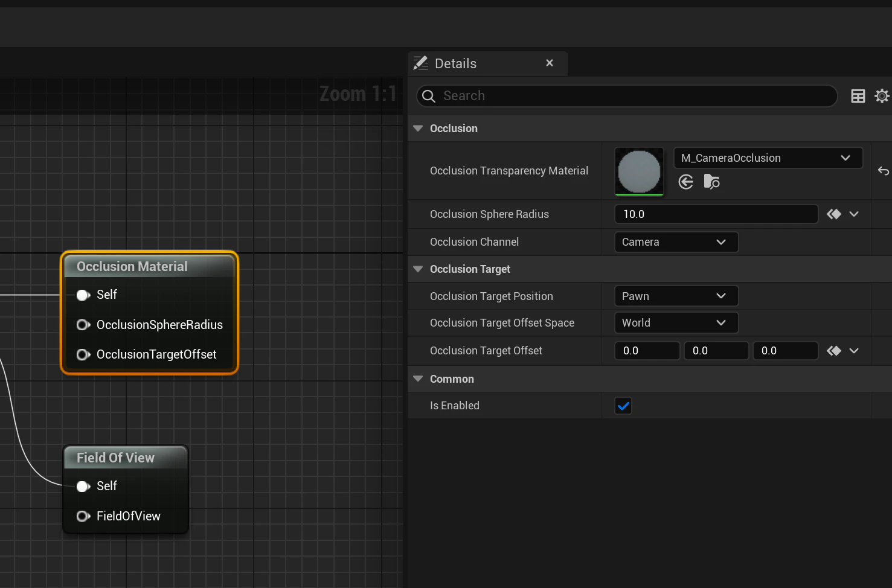The height and width of the screenshot is (588, 892).
Task: Open Occlusion Target Offset keyframe options chevron
Action: 854,351
